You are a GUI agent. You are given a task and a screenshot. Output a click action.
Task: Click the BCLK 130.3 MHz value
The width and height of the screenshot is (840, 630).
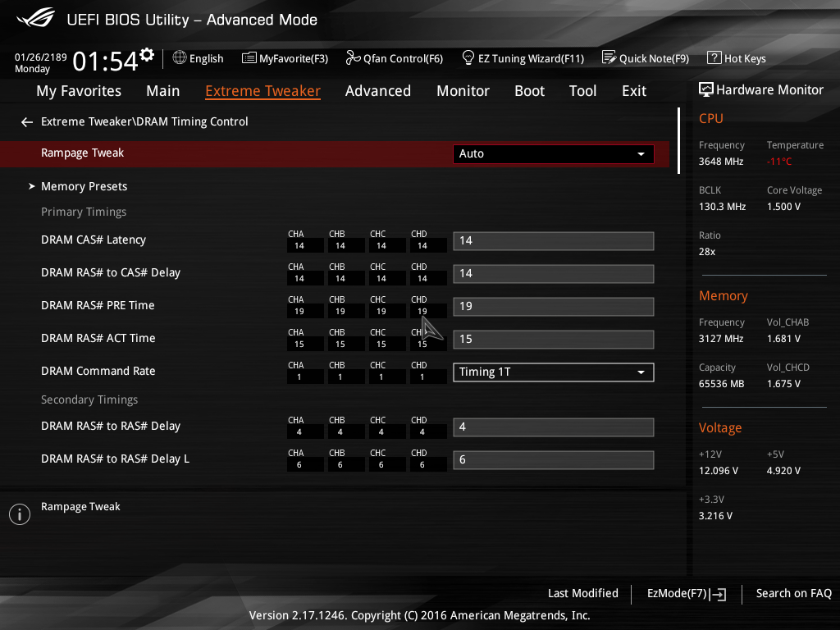tap(722, 207)
